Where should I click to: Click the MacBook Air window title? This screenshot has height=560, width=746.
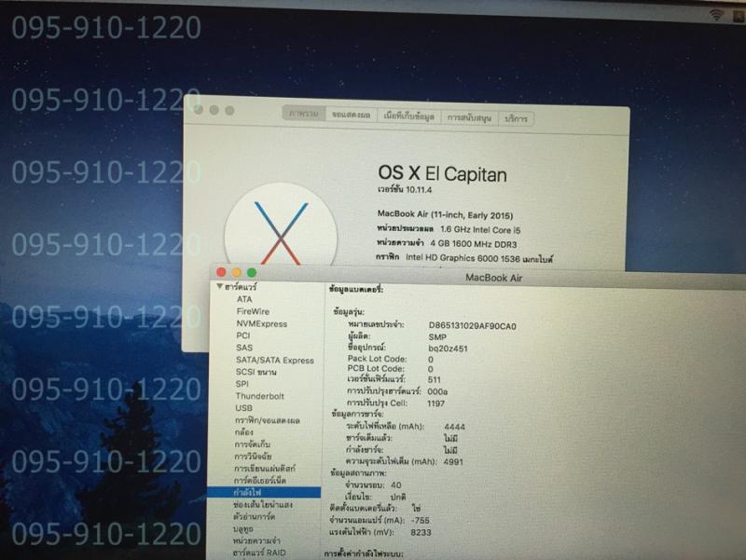pyautogui.click(x=493, y=278)
